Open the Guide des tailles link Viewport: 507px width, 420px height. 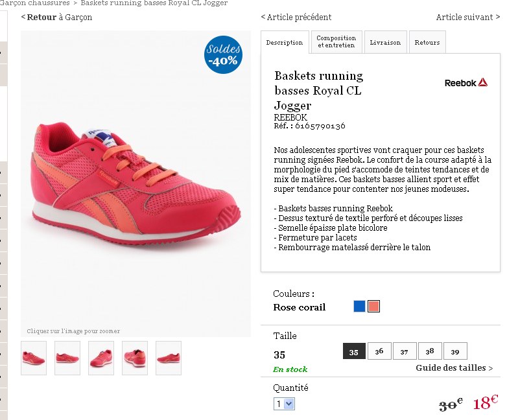454,368
